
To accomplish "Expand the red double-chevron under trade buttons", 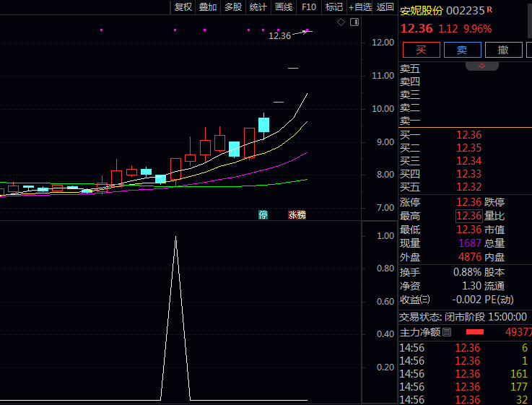I will point(481,65).
